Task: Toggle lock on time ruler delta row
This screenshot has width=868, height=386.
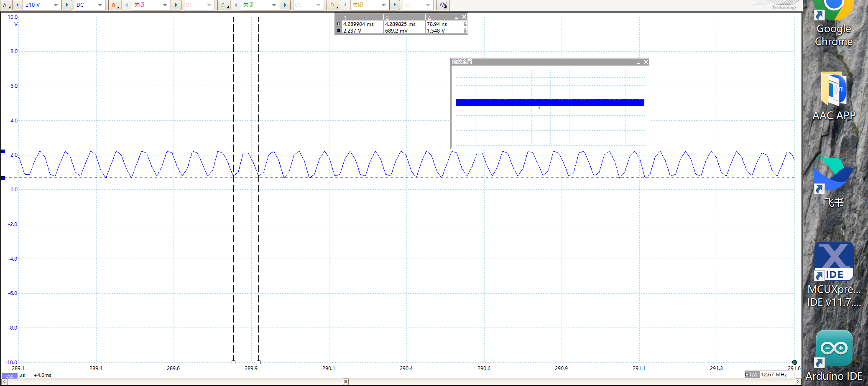Action: click(465, 24)
